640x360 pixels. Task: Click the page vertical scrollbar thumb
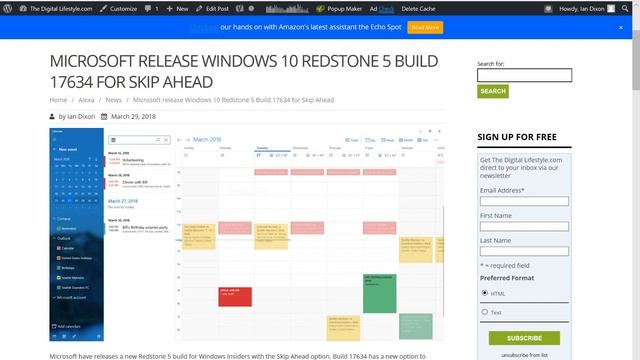click(x=636, y=60)
